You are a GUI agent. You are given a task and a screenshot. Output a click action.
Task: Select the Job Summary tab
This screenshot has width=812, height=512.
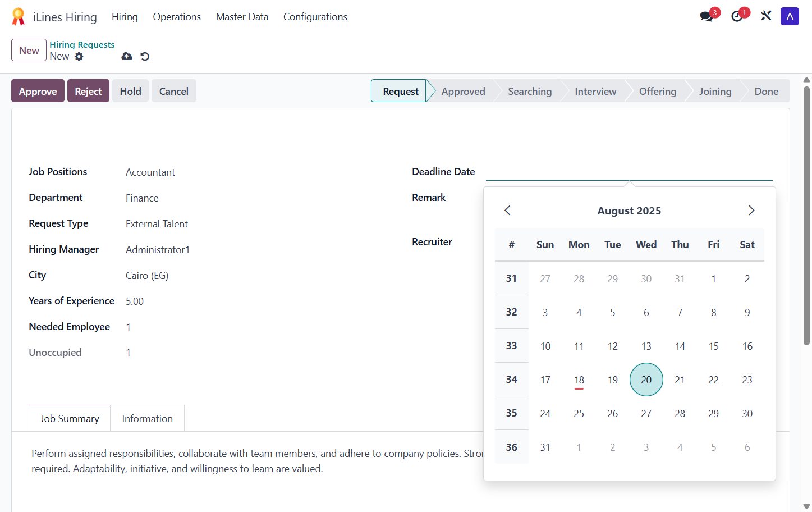click(70, 419)
